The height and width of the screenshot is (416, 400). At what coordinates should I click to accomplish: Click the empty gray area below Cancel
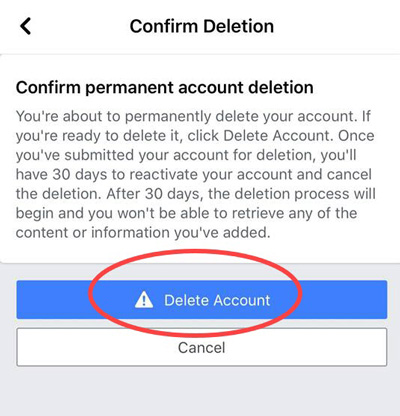200,392
